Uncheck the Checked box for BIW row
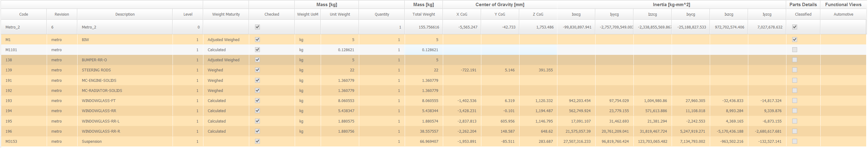868x148 pixels. click(x=257, y=40)
